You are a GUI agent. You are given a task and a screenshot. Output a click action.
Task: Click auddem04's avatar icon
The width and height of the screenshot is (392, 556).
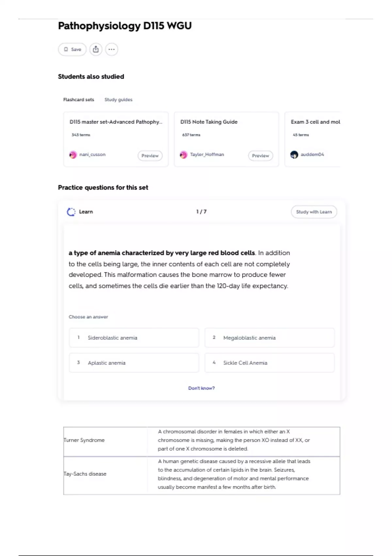click(294, 155)
